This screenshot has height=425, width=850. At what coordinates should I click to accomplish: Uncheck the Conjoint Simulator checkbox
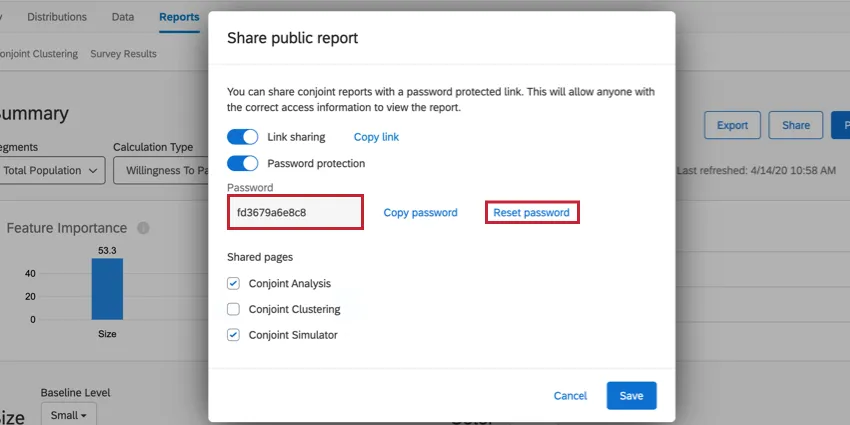point(233,335)
